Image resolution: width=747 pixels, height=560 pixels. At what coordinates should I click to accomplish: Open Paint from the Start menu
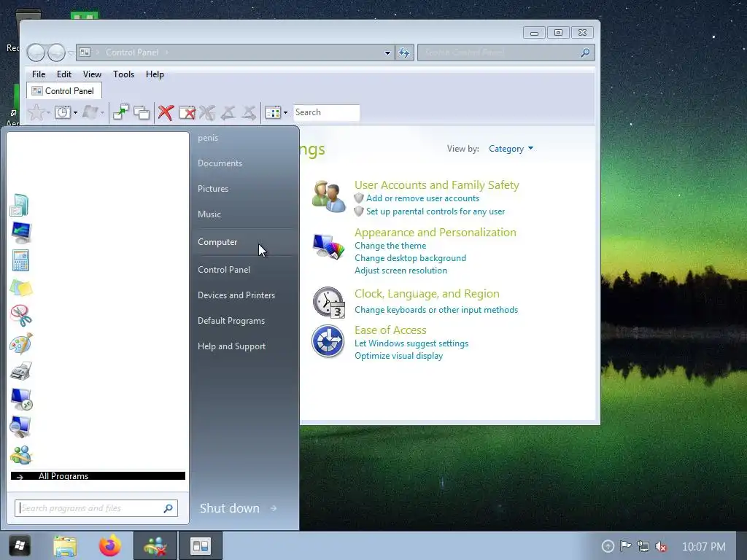click(20, 343)
